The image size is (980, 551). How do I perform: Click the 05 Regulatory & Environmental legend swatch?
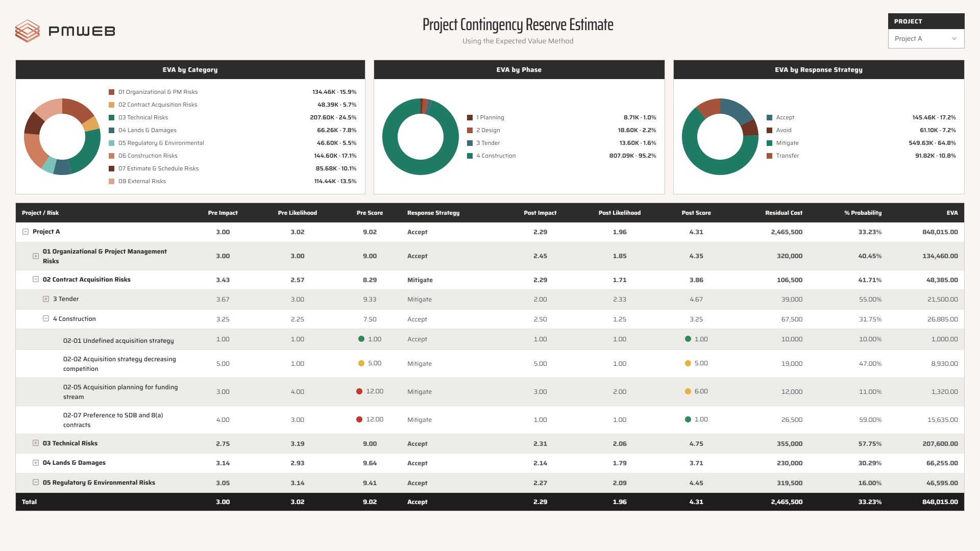pos(111,143)
